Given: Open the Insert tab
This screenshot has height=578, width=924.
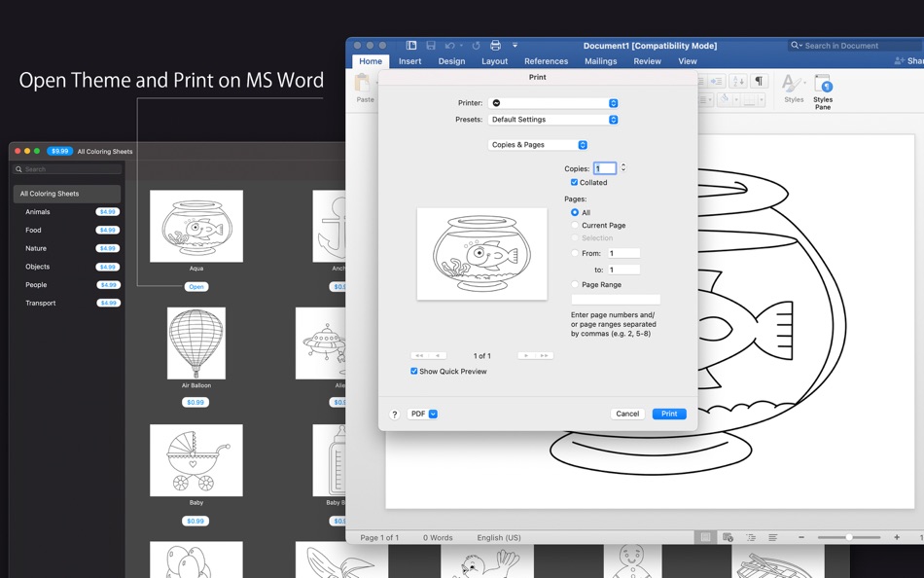Looking at the screenshot, I should tap(409, 61).
